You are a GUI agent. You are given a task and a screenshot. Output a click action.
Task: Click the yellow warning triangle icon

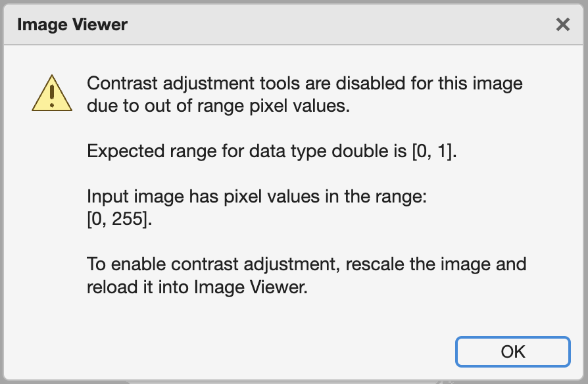52,93
